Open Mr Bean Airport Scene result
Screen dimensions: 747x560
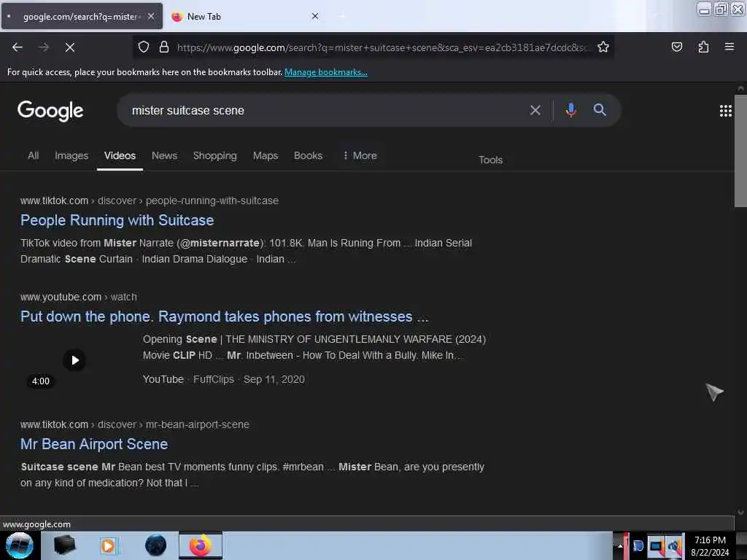(x=94, y=444)
